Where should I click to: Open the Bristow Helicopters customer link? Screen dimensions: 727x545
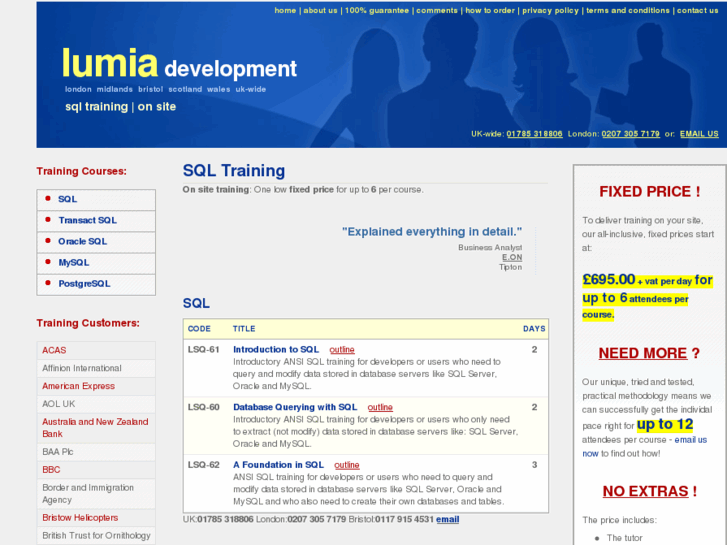[80, 518]
